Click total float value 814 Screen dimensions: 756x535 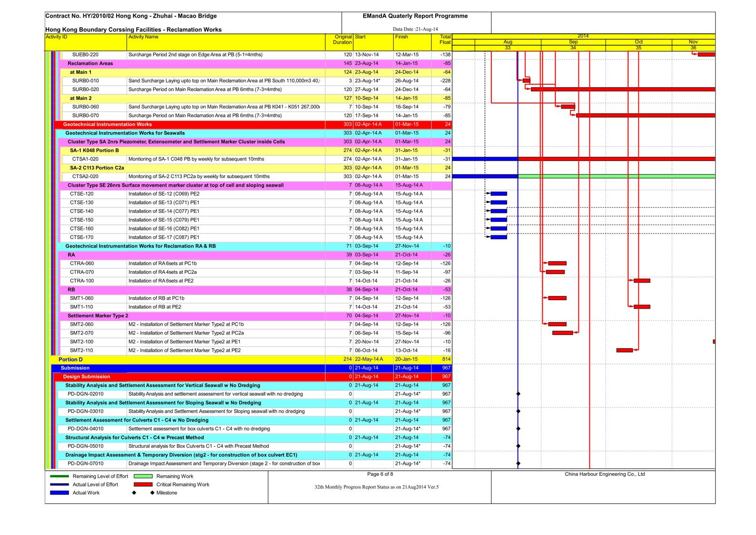tap(446, 359)
